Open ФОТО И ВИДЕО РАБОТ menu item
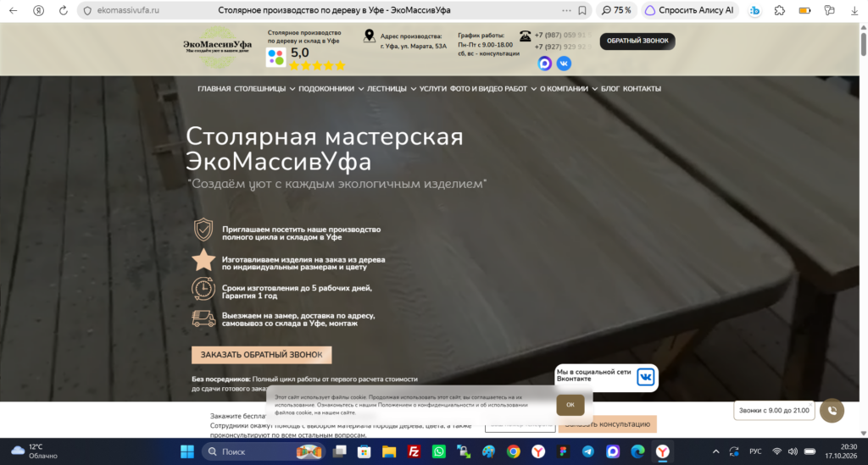The height and width of the screenshot is (465, 868). coord(488,88)
